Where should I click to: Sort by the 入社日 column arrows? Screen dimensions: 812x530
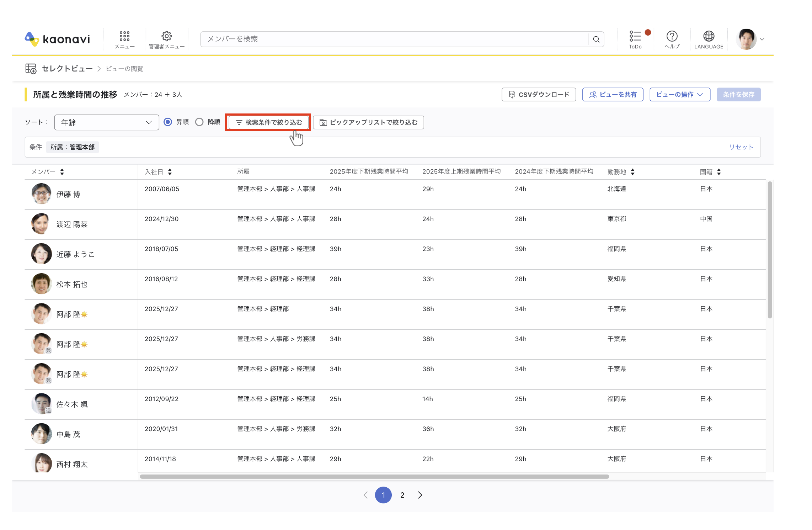[x=170, y=172]
